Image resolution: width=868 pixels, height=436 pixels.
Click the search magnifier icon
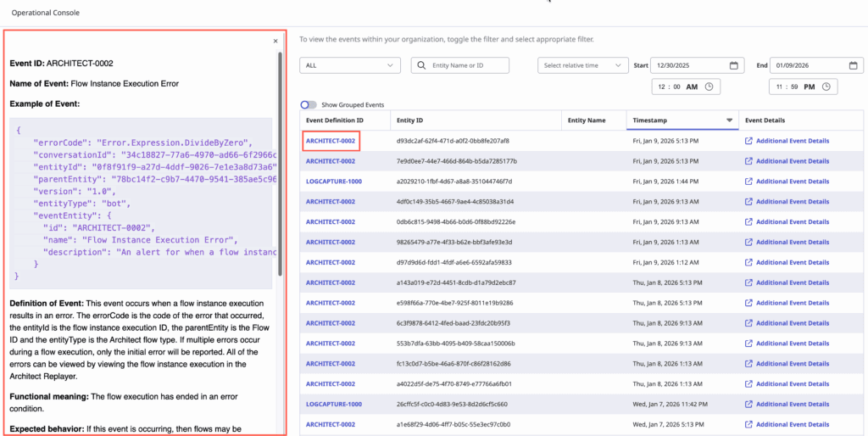pyautogui.click(x=422, y=64)
